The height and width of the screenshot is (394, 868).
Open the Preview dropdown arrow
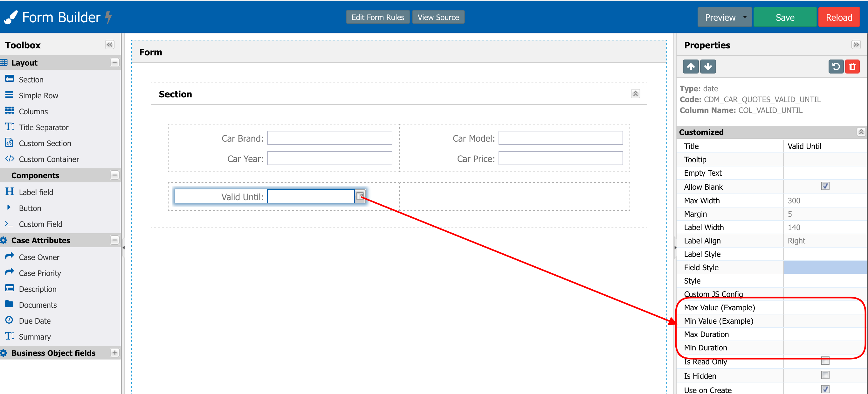click(x=745, y=17)
